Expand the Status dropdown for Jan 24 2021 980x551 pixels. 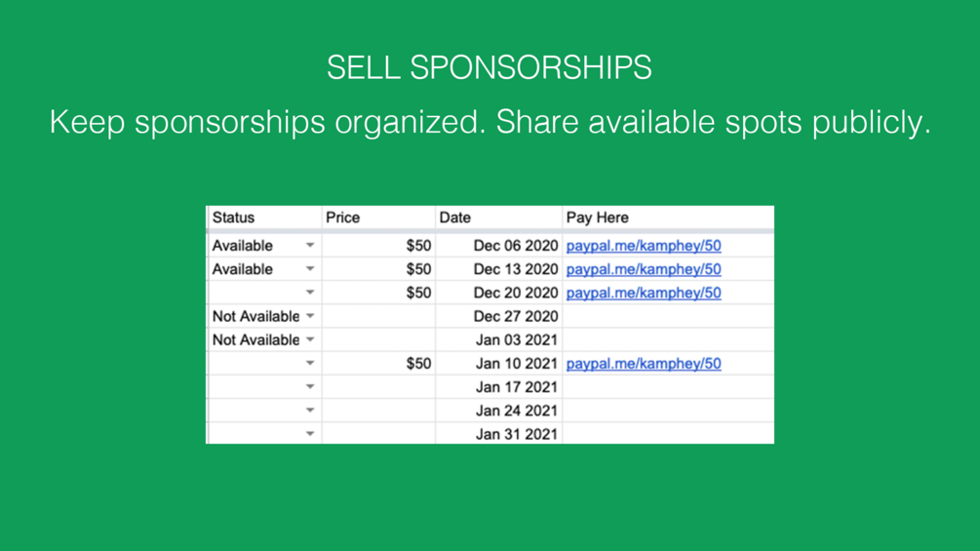[x=310, y=411]
